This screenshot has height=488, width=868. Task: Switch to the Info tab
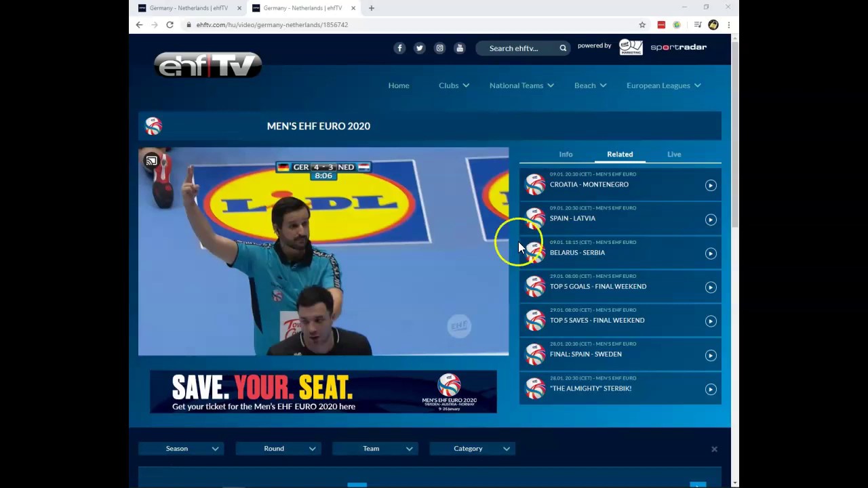566,155
